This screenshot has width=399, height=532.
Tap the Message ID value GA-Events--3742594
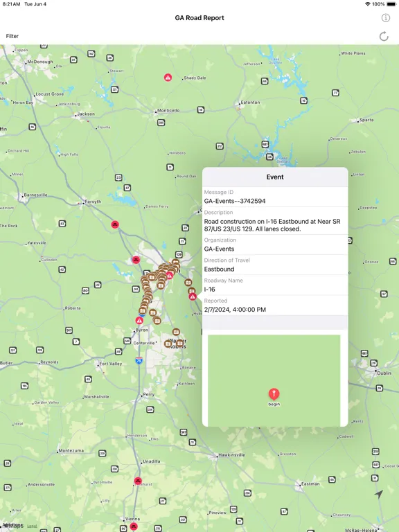point(235,201)
